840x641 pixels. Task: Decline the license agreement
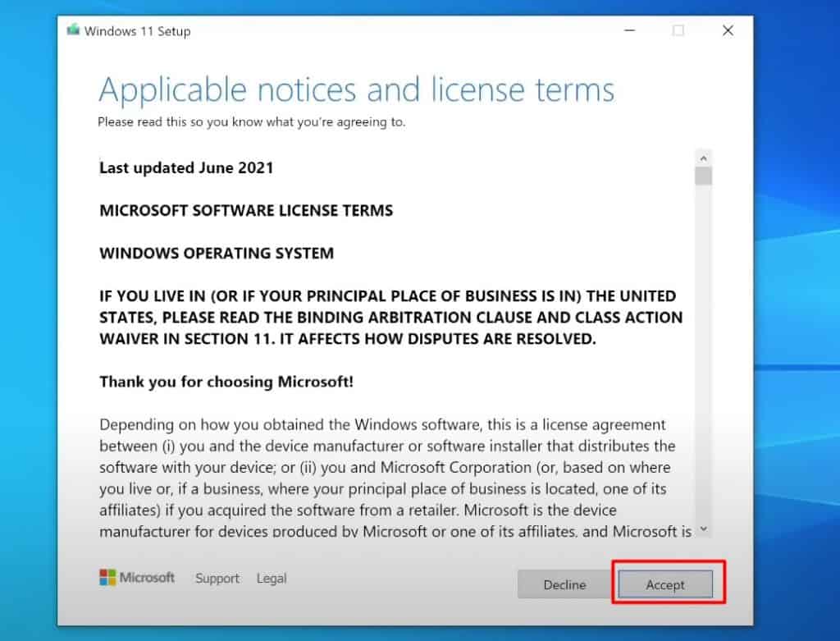tap(564, 584)
